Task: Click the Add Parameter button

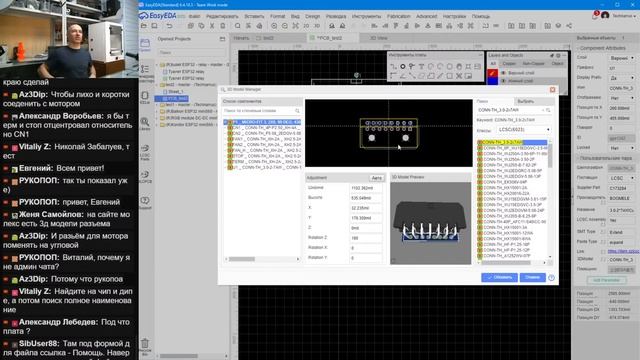Action: pos(606,280)
